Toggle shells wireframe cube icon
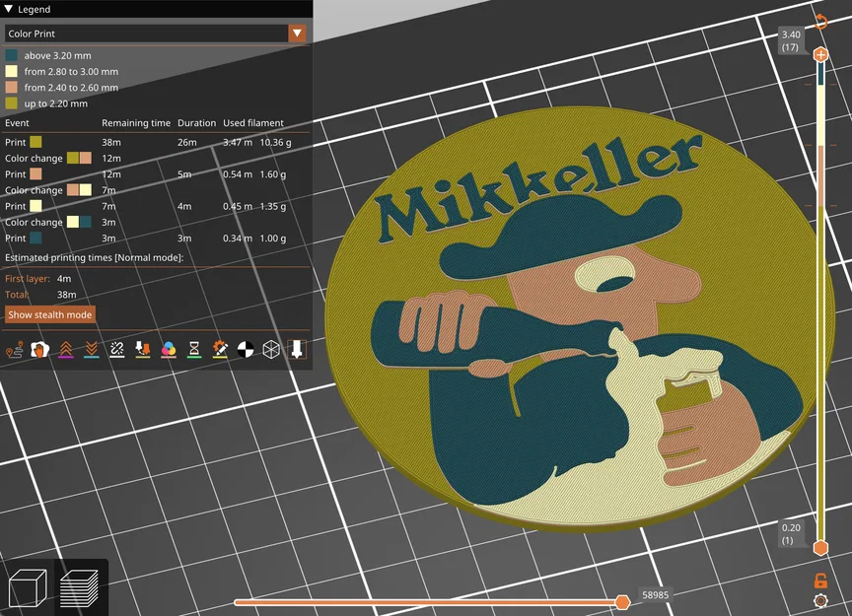 (271, 350)
